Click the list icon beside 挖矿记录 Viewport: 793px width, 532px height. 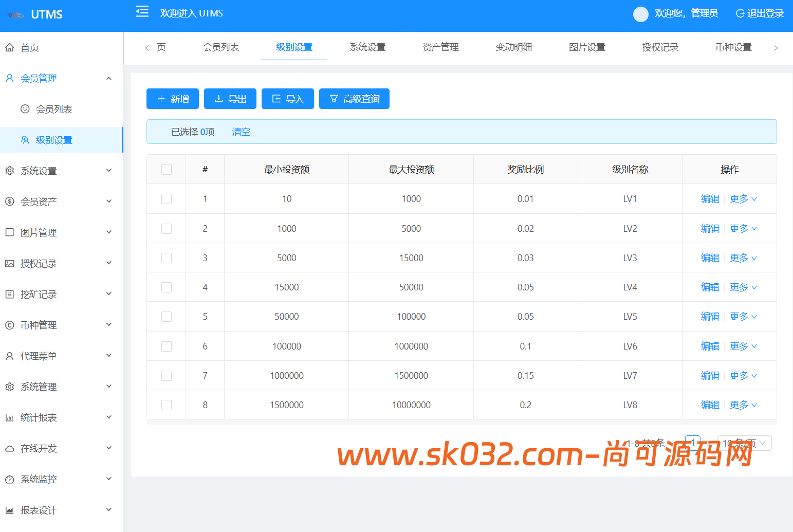[x=10, y=294]
